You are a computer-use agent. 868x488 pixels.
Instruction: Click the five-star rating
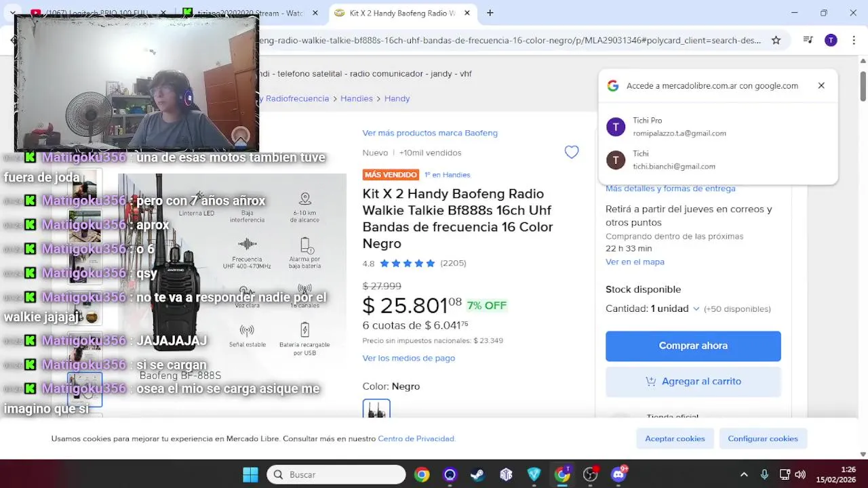click(408, 263)
